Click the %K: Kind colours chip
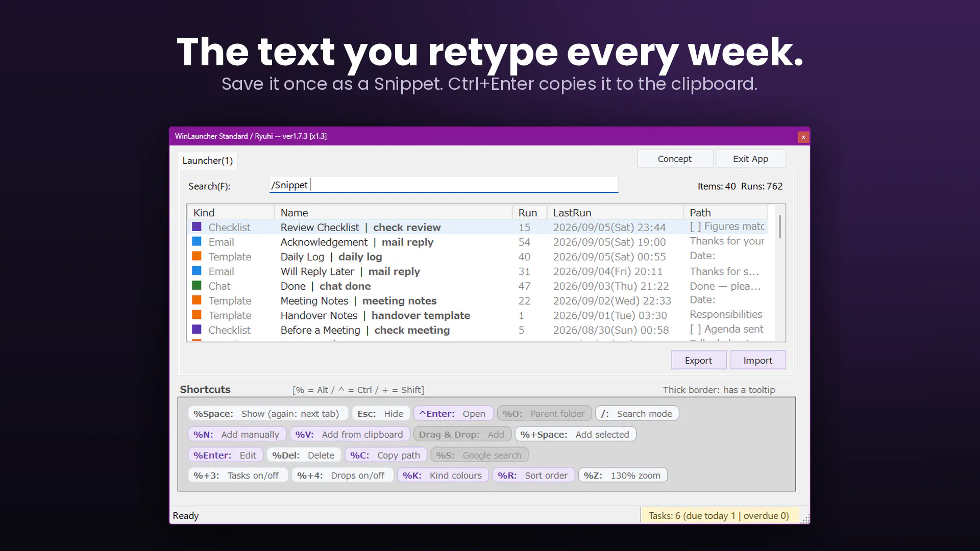 coord(442,475)
